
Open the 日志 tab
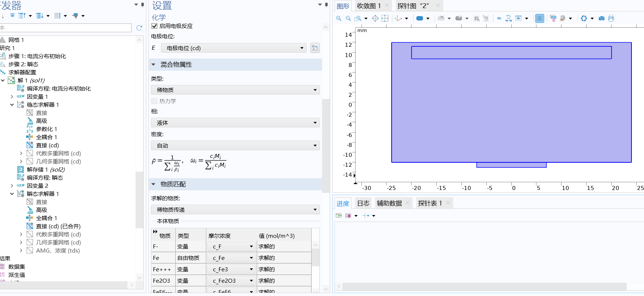pos(363,203)
